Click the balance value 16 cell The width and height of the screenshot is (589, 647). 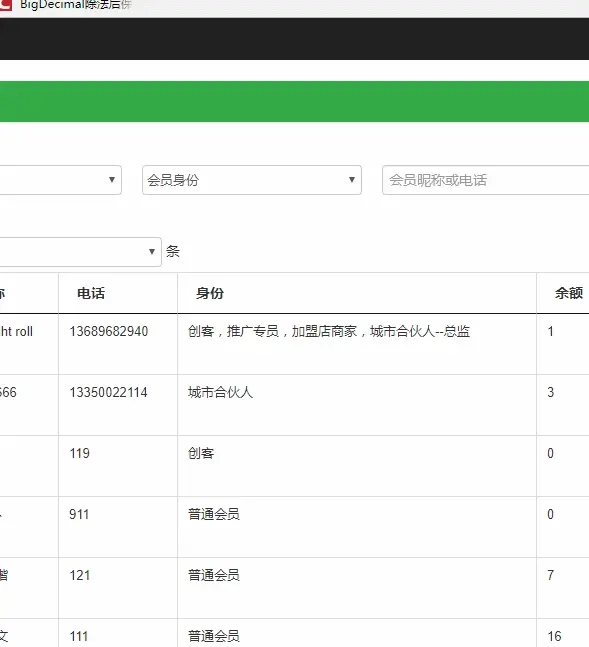pos(563,633)
